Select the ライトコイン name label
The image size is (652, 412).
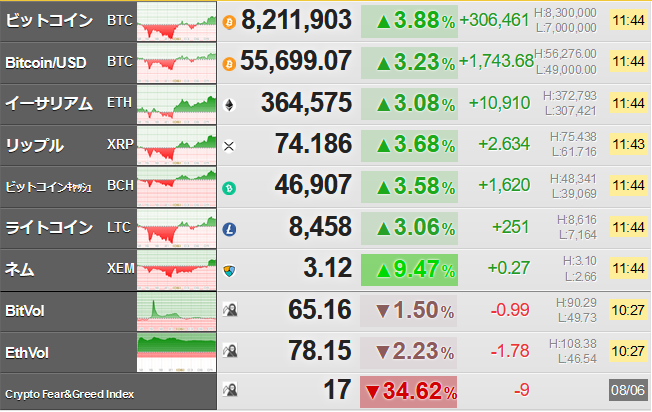[x=49, y=228]
